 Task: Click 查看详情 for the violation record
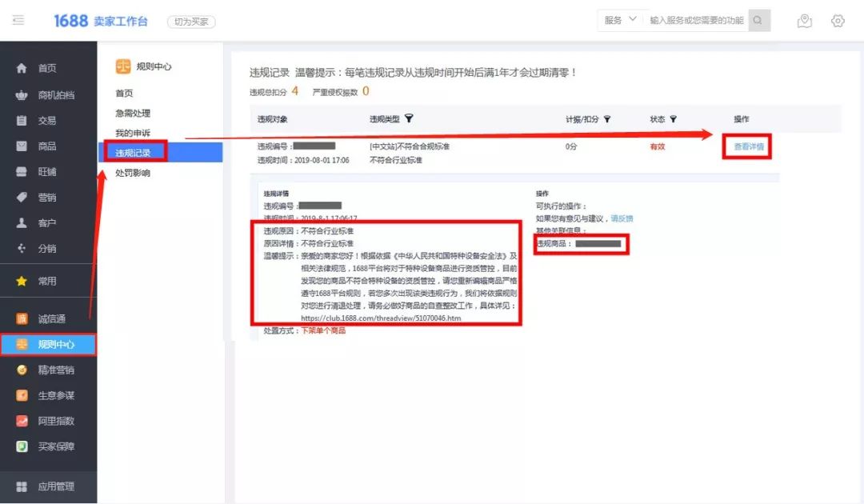point(749,146)
